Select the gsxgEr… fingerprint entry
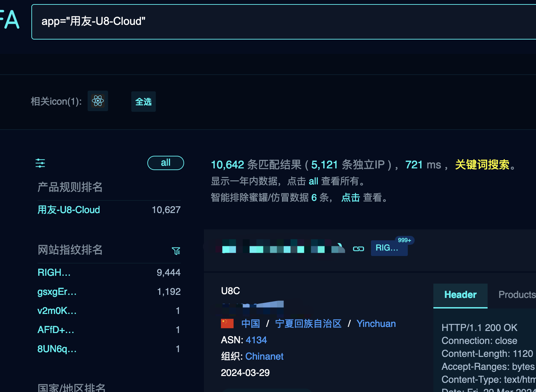 (57, 291)
